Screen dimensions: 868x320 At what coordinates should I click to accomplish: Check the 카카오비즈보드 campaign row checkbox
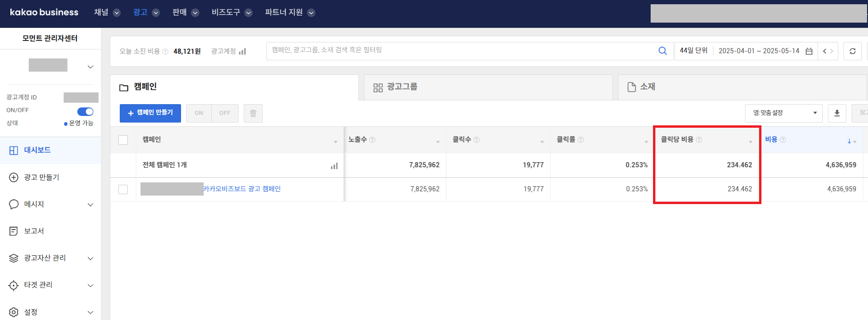point(123,189)
